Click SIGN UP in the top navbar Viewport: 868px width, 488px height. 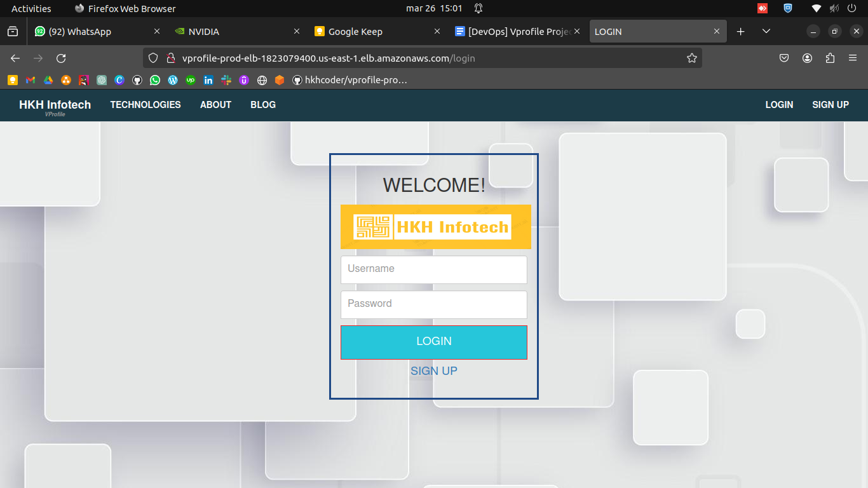(831, 105)
